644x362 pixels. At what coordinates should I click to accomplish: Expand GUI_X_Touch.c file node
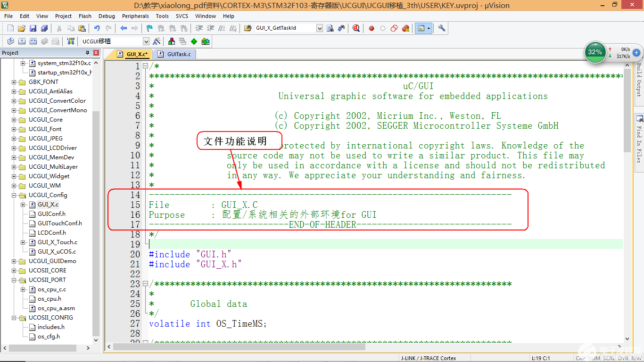23,242
